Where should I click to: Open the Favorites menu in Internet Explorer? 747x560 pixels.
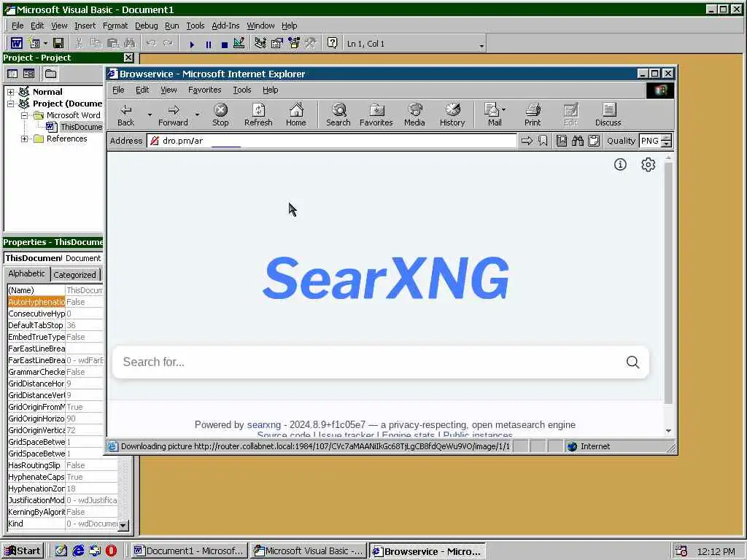(204, 90)
